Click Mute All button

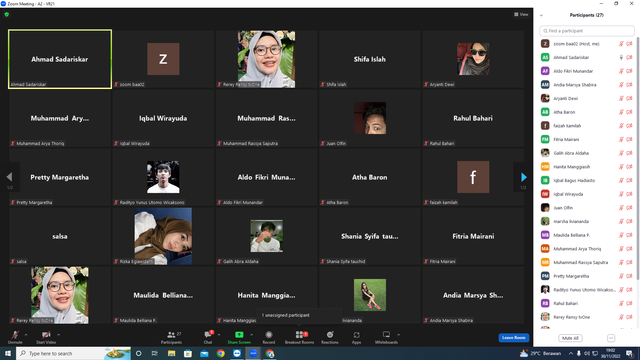[x=570, y=338]
